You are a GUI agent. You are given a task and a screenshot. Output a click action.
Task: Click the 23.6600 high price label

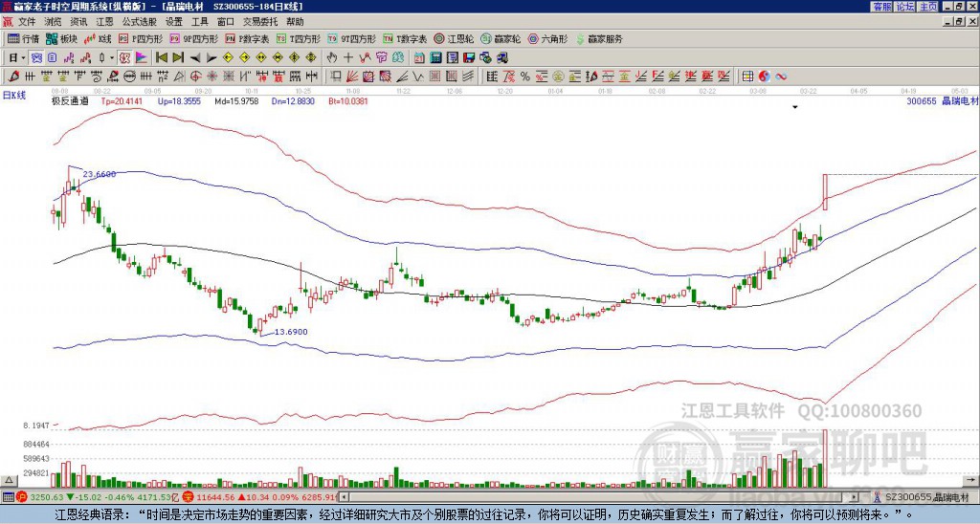point(100,174)
